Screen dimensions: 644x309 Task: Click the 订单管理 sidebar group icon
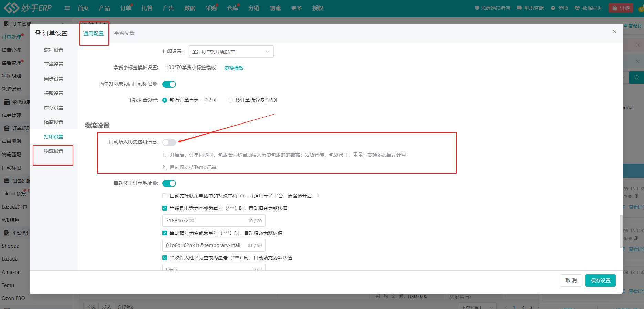pos(7,23)
